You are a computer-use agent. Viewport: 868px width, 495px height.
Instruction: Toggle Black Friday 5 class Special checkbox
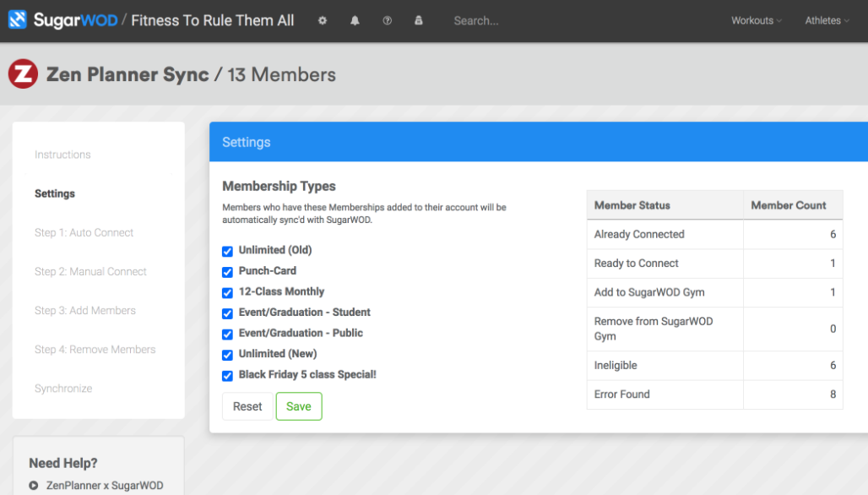(227, 375)
